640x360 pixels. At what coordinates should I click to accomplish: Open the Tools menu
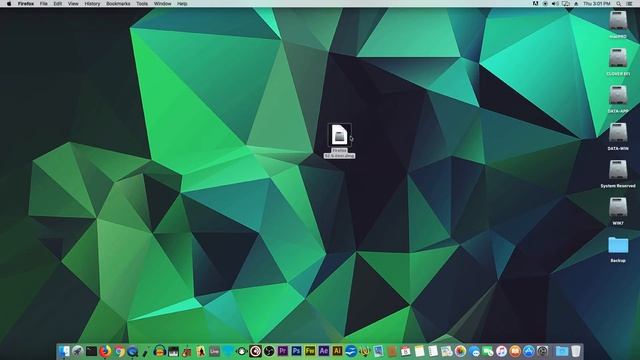[142, 4]
